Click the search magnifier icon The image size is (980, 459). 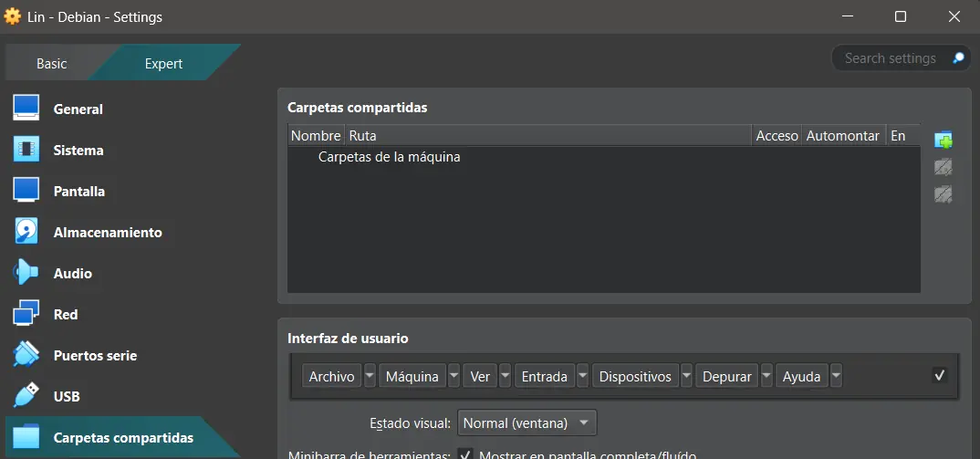pyautogui.click(x=958, y=58)
